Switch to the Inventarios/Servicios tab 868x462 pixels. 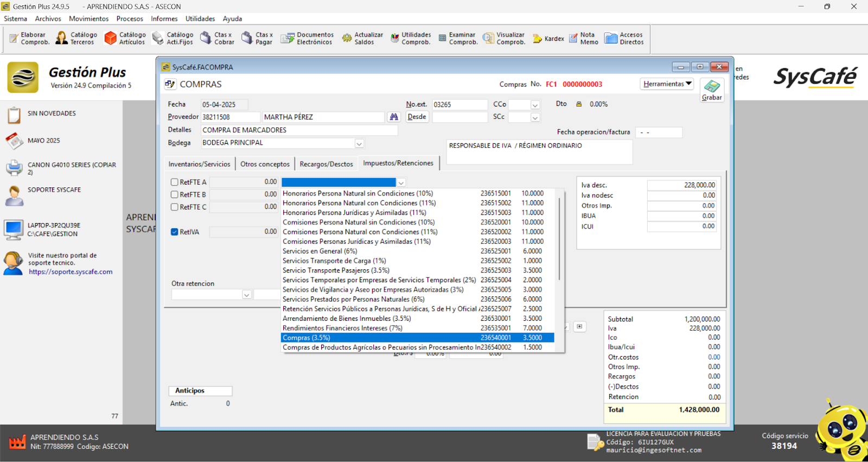[199, 164]
